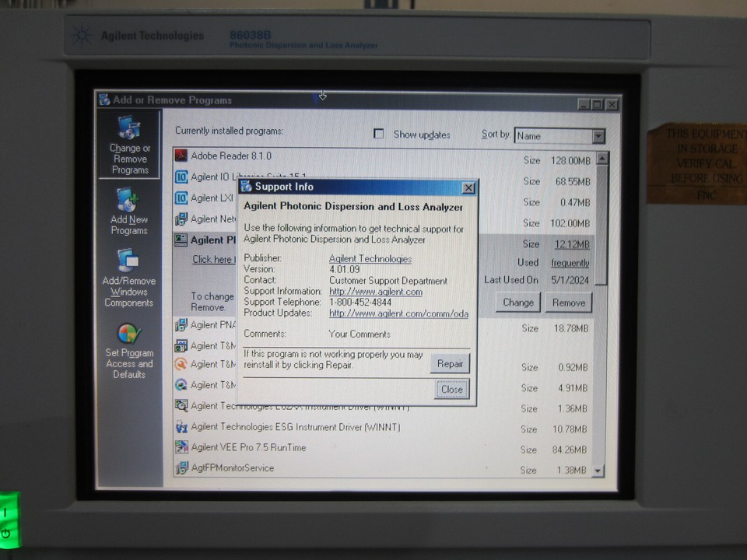
Task: Click the Change button for the selected program
Action: point(517,303)
